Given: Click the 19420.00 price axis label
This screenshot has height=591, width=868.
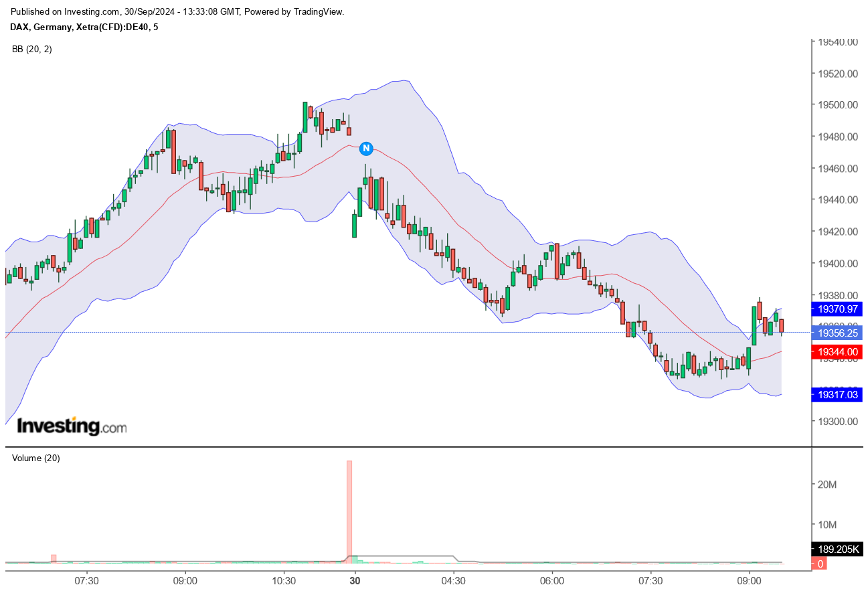Looking at the screenshot, I should point(838,232).
